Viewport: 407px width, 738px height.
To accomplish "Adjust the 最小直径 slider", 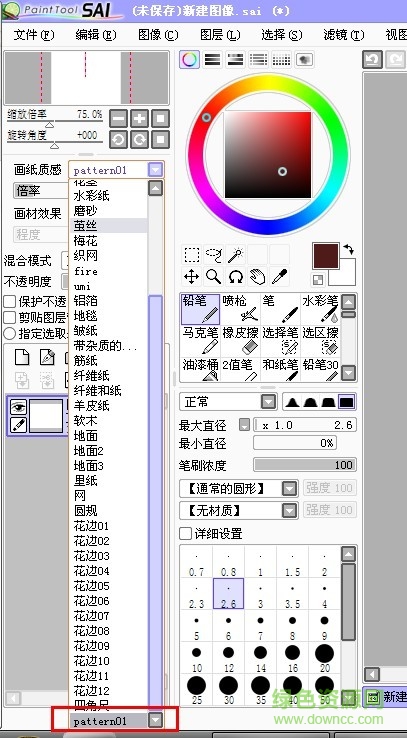I will (x=295, y=443).
